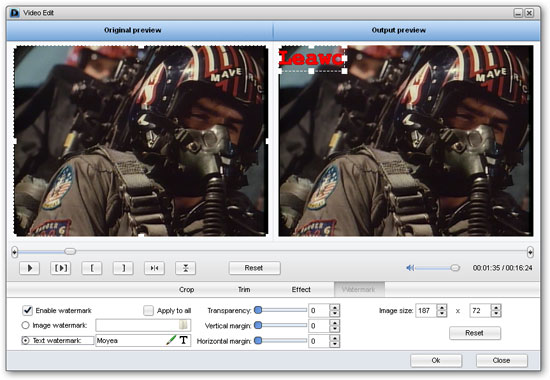Viewport: 550px width, 380px height.
Task: Select the red watermark text in output preview
Action: point(311,58)
